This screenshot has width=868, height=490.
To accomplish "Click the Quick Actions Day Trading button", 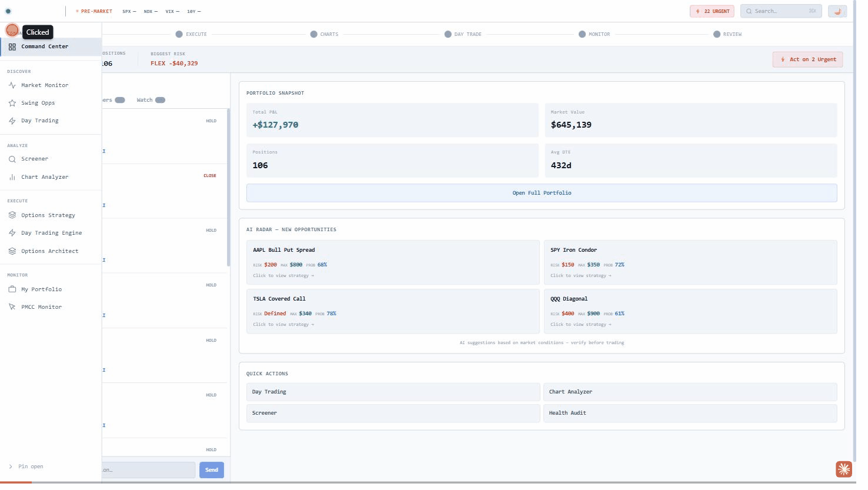I will pyautogui.click(x=393, y=392).
